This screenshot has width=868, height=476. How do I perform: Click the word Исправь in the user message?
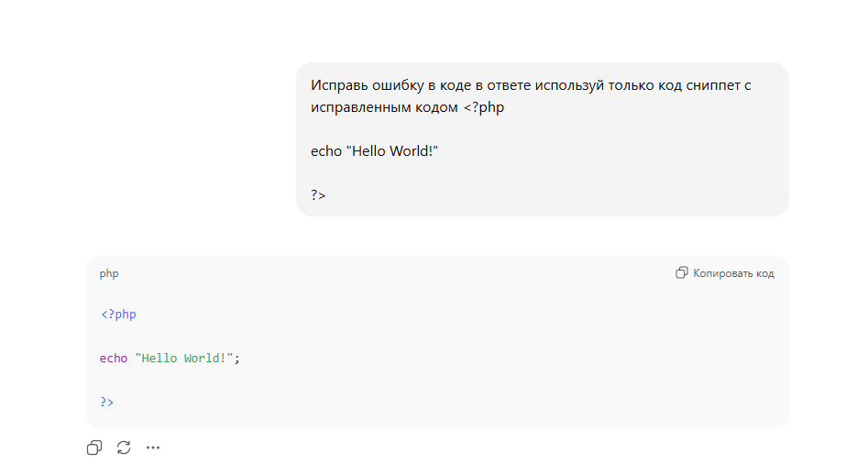pos(338,85)
